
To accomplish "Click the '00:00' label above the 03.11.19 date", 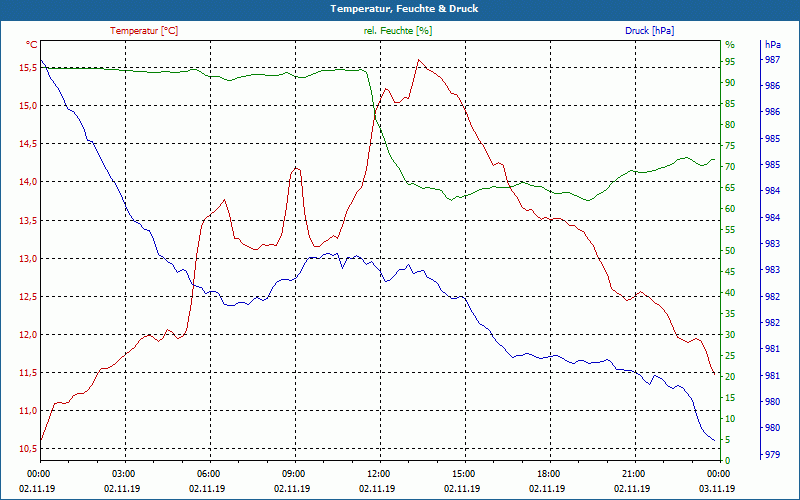I will (x=717, y=474).
